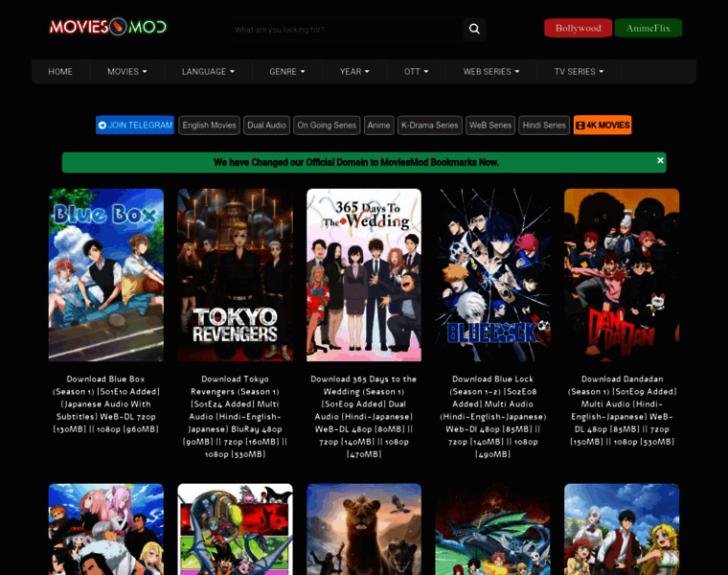This screenshot has width=728, height=575.
Task: Click the 'Download Dandadan' title link
Action: click(x=622, y=410)
